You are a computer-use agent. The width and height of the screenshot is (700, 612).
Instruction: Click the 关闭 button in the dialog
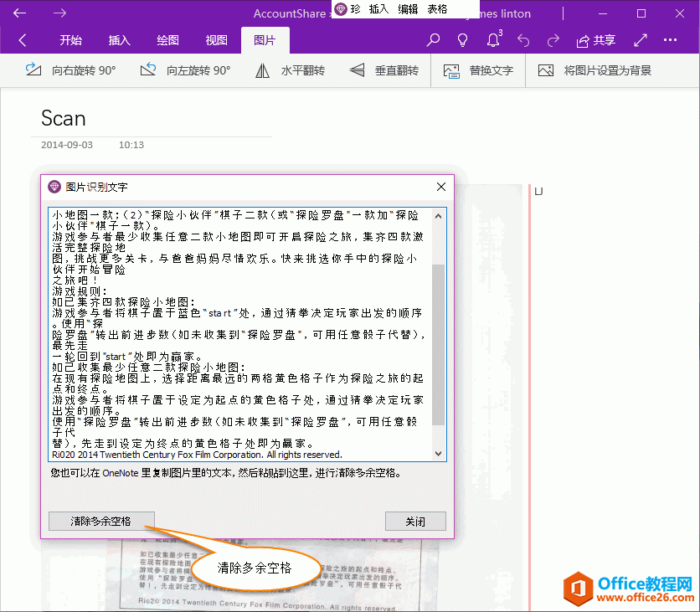click(415, 521)
